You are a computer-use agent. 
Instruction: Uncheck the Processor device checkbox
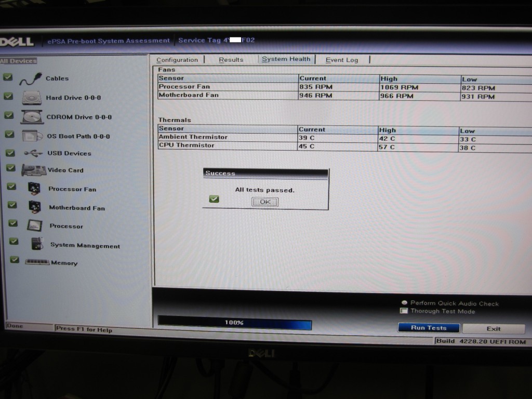click(13, 223)
